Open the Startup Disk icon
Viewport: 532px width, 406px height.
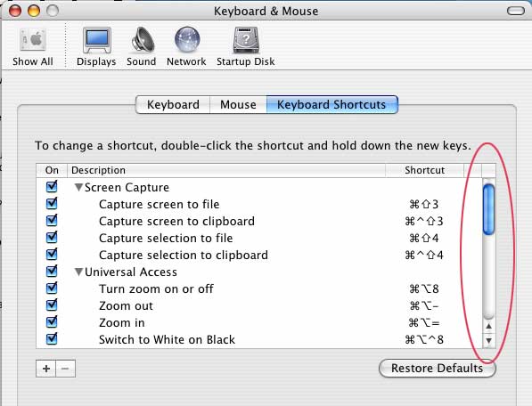tap(246, 40)
